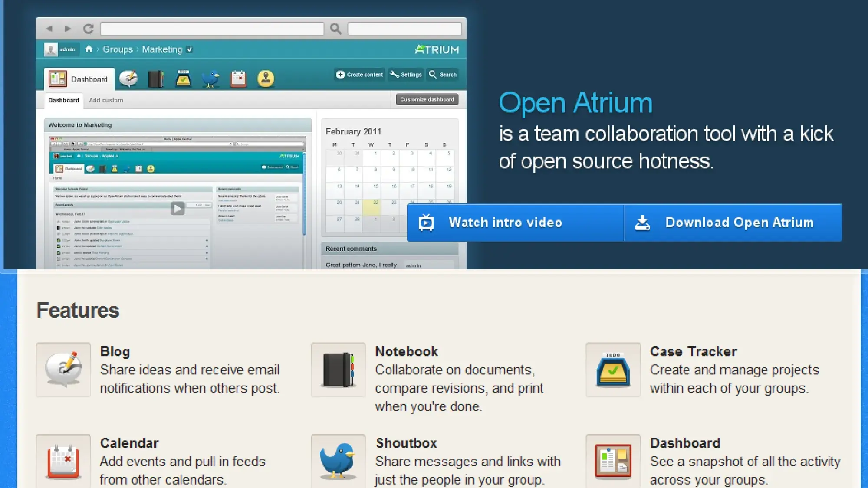Click the Case Tracker todo inbox icon
This screenshot has width=868, height=488.
coord(613,370)
